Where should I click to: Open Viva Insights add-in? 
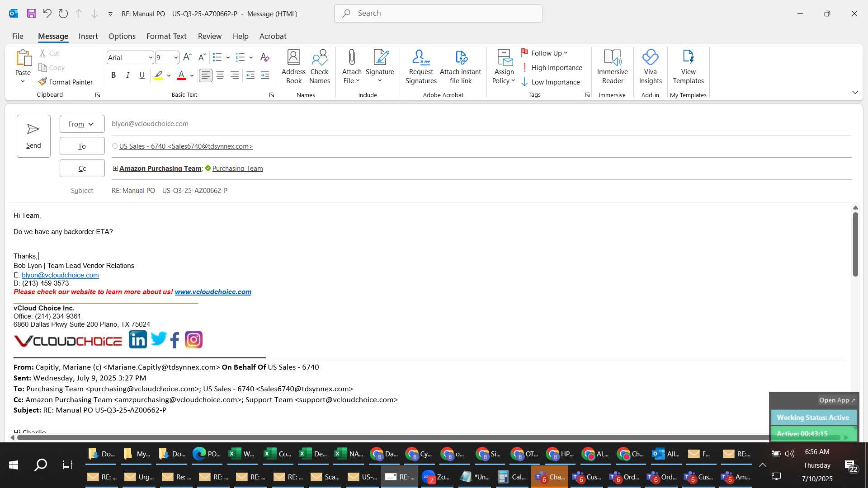click(650, 66)
